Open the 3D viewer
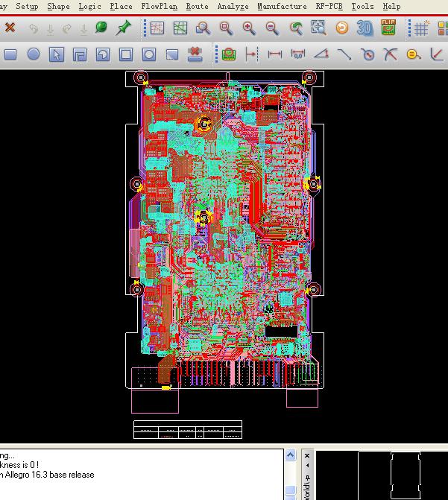Viewport: 448px width, 500px height. 365,28
